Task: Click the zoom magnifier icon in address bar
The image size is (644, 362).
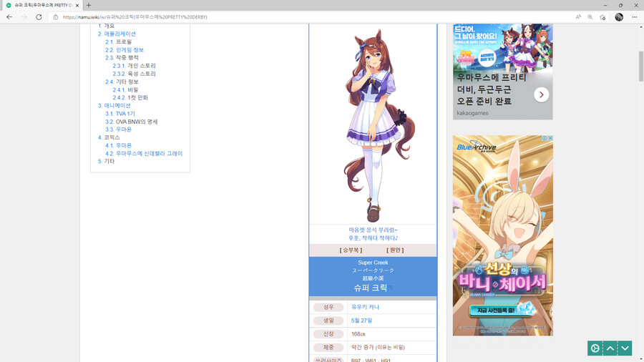Action: coord(590,17)
